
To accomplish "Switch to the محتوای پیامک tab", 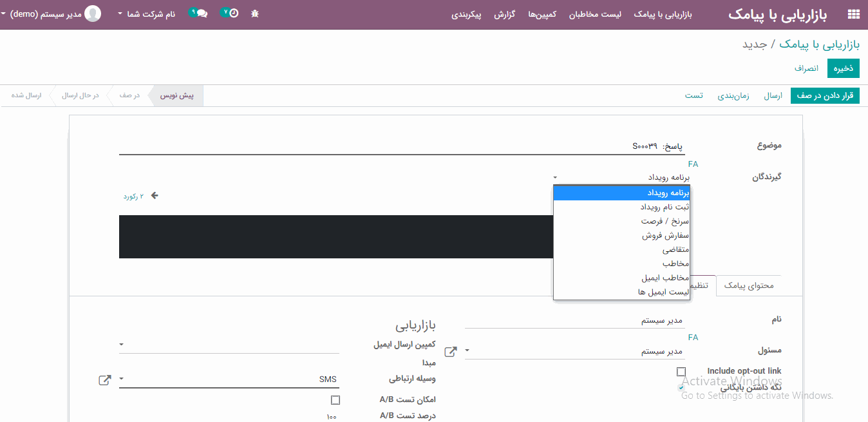I will coord(749,285).
